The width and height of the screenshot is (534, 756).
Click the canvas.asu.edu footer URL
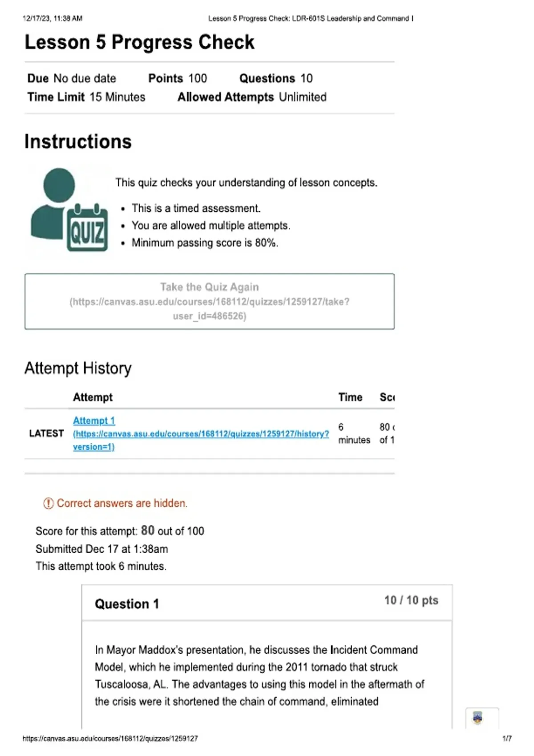[110, 739]
